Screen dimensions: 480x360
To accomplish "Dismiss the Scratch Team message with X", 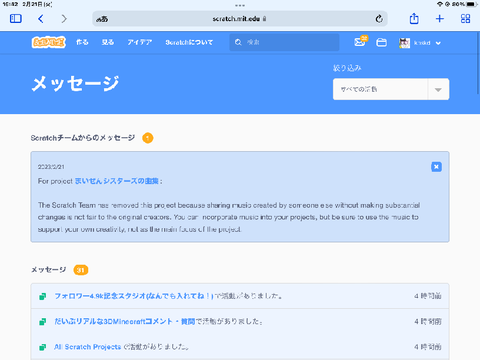I will (x=436, y=167).
